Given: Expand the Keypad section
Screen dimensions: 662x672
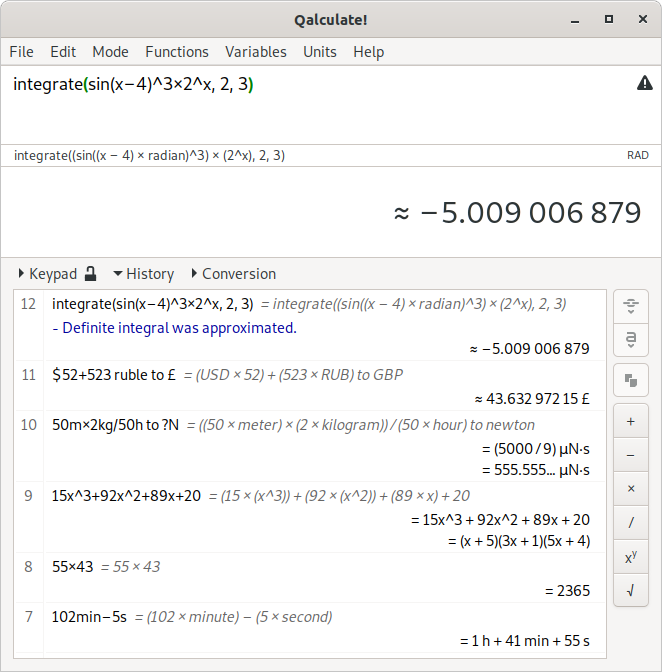Looking at the screenshot, I should point(47,273).
